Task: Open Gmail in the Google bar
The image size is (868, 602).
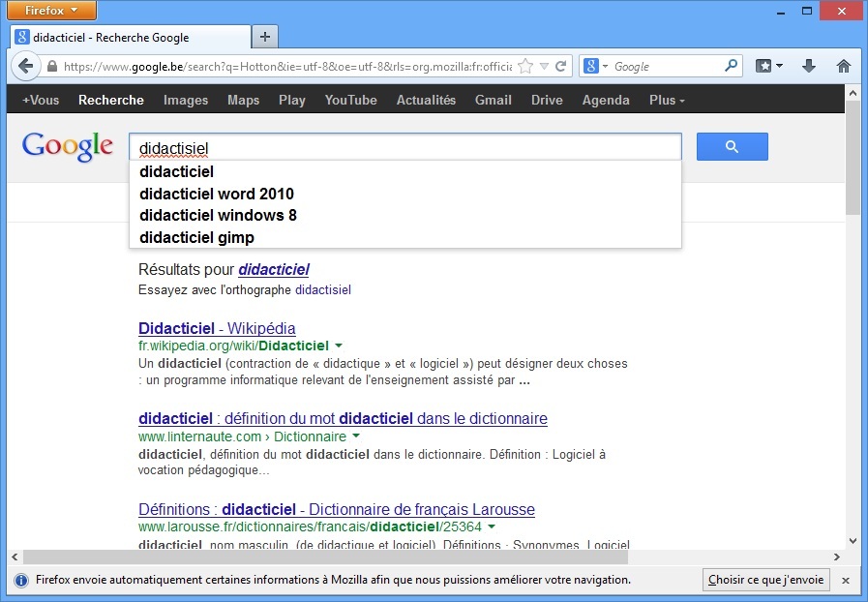Action: [493, 101]
